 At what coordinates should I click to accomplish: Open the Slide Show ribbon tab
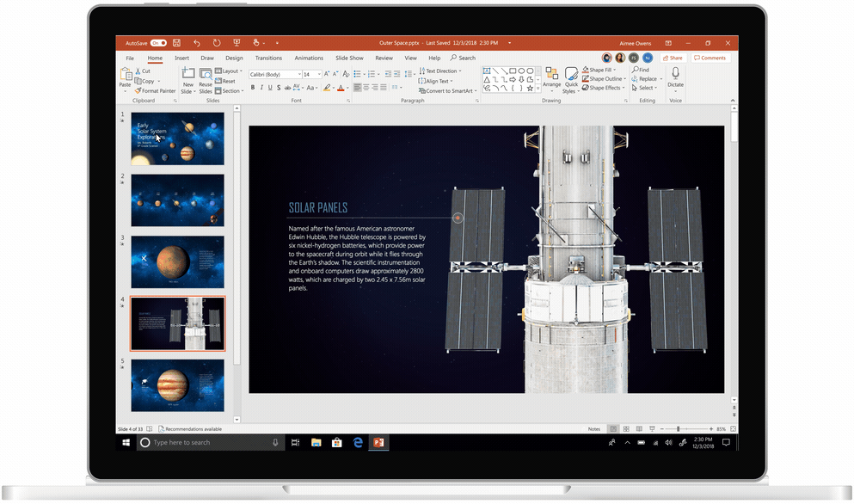(x=349, y=58)
